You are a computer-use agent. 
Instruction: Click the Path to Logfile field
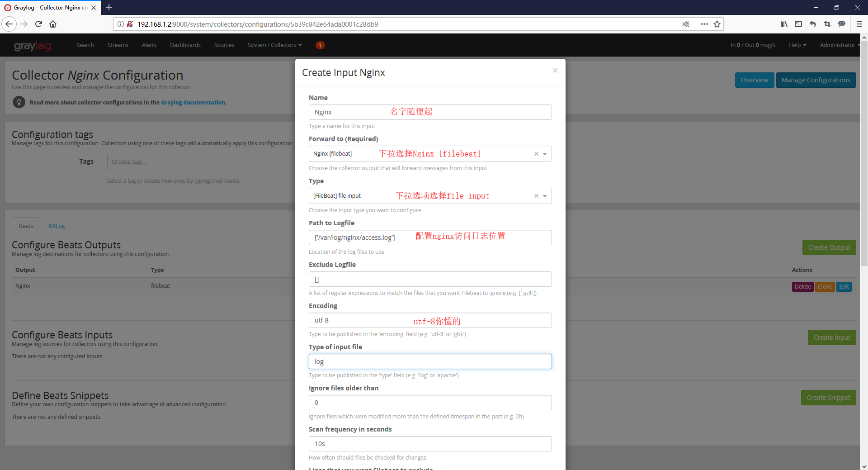430,237
